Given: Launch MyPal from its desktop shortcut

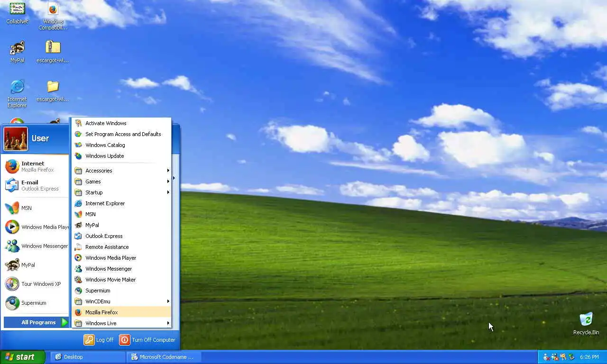Looking at the screenshot, I should [x=17, y=52].
